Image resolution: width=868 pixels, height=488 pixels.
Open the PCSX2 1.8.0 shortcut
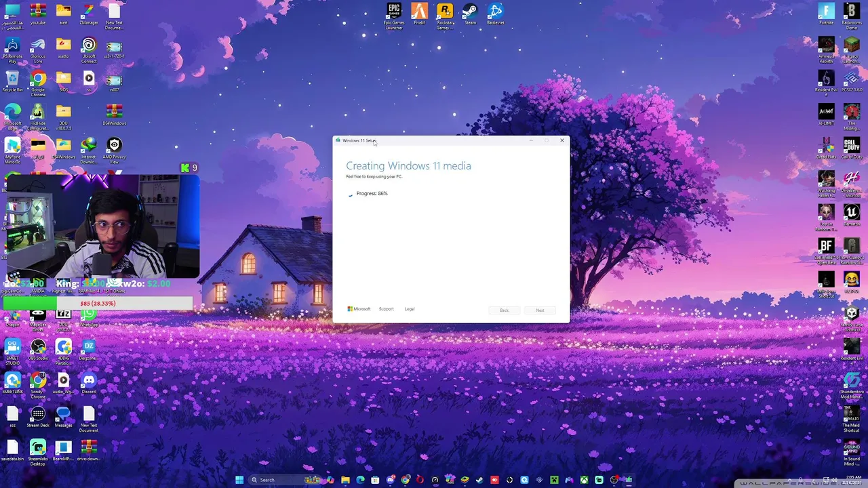[x=852, y=81]
